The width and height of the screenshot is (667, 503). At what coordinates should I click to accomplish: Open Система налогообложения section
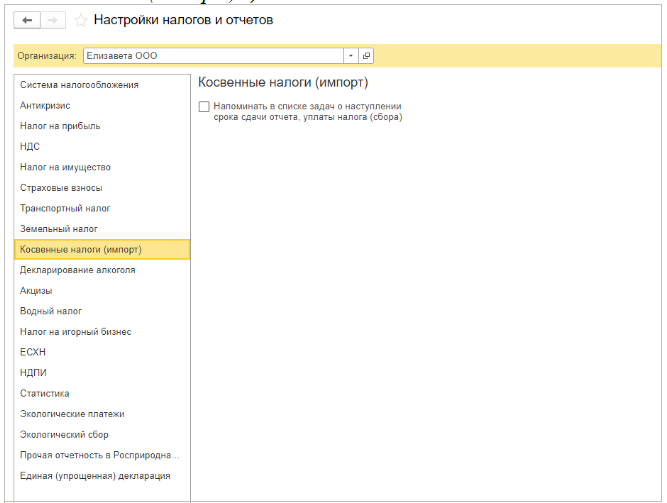coord(79,85)
